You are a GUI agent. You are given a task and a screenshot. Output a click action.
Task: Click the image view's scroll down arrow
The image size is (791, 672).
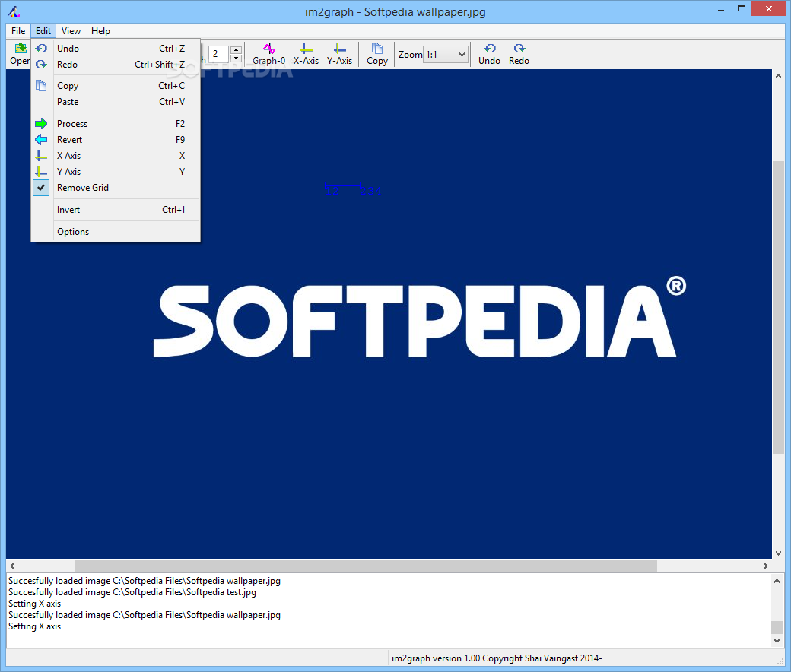tap(778, 553)
